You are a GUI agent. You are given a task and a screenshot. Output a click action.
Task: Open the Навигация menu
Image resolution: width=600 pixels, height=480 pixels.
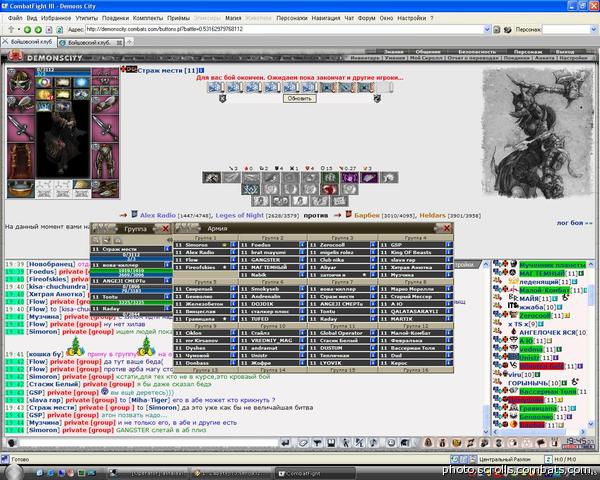tap(326, 18)
